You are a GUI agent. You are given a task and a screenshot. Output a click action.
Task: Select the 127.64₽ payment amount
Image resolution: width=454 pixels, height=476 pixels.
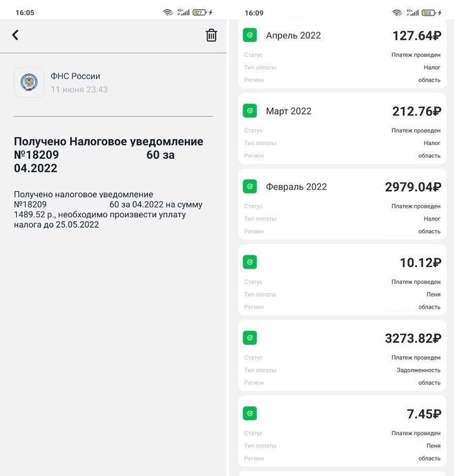point(416,36)
